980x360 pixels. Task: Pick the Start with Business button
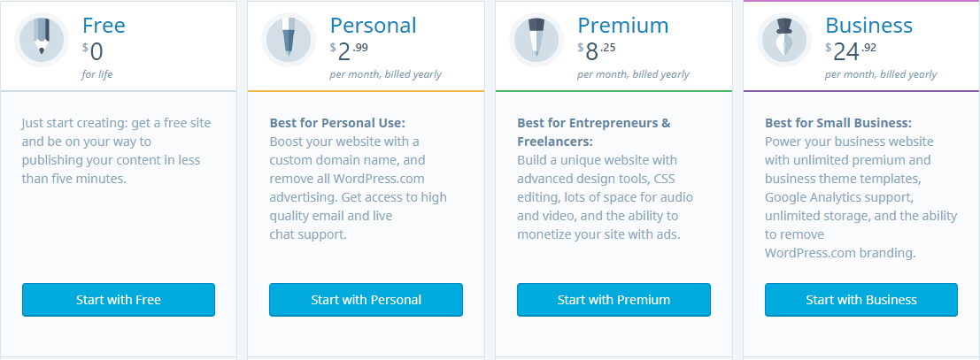861,300
